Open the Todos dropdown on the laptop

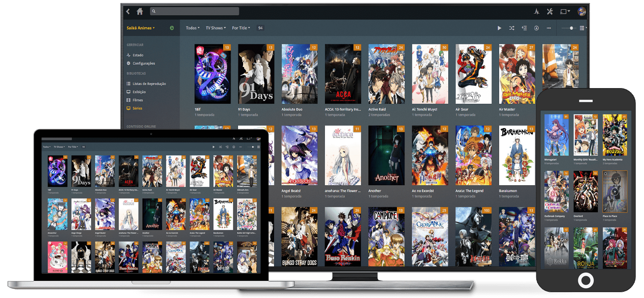[x=47, y=147]
